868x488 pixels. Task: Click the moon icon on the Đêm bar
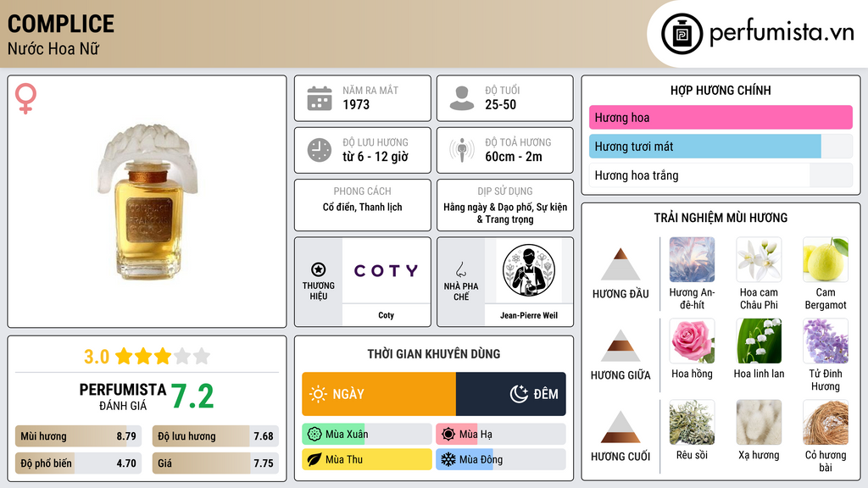coord(519,394)
